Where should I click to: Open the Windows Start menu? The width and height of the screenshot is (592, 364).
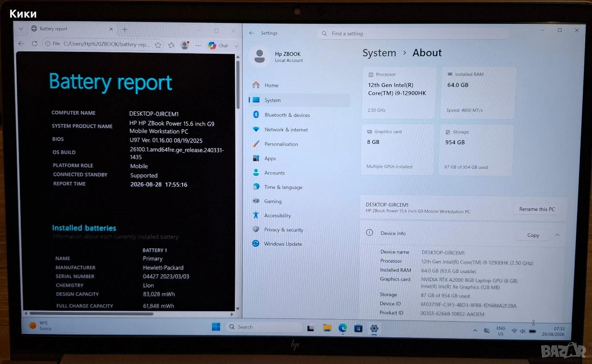(x=216, y=327)
